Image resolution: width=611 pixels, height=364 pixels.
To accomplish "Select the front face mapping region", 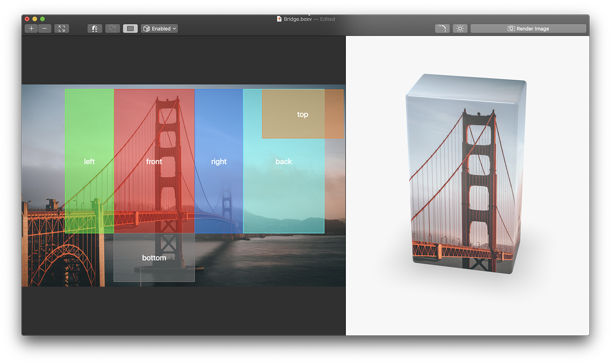I will point(154,162).
